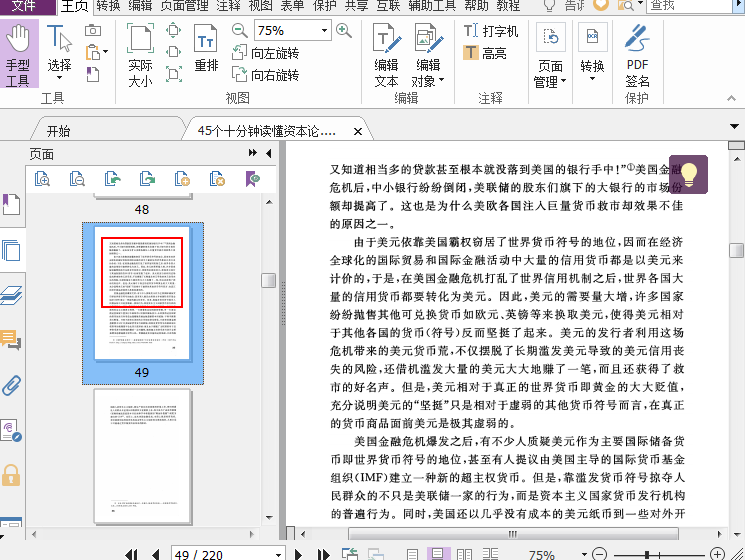Click the yellow lightbulb hint icon
The height and width of the screenshot is (560, 745).
[688, 174]
